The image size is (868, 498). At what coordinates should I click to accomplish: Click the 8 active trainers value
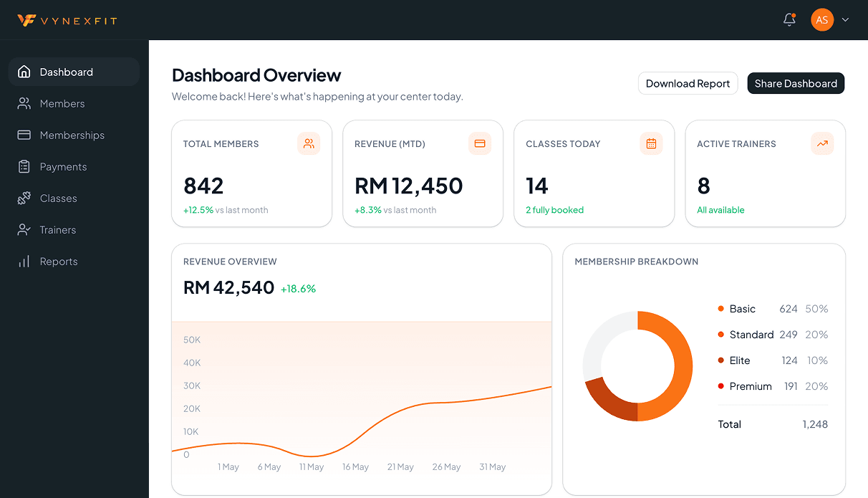point(703,186)
